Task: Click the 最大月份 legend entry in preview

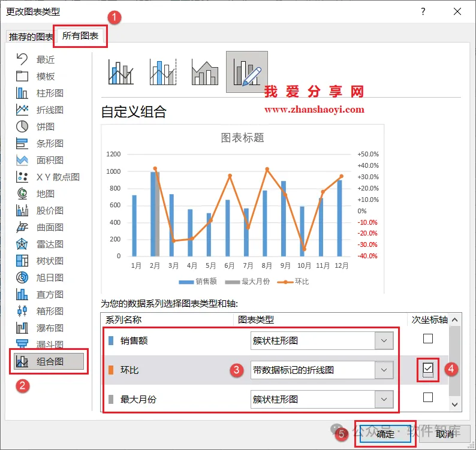Action: pos(248,282)
